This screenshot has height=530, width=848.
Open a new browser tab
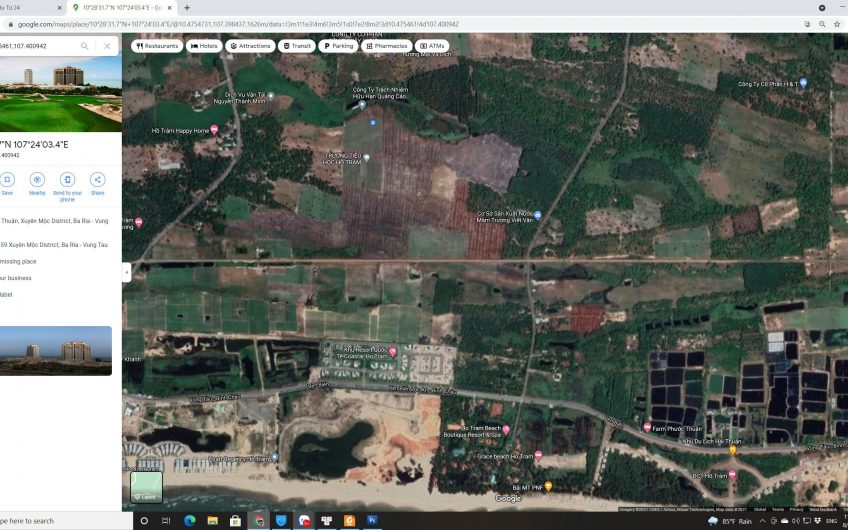(187, 8)
